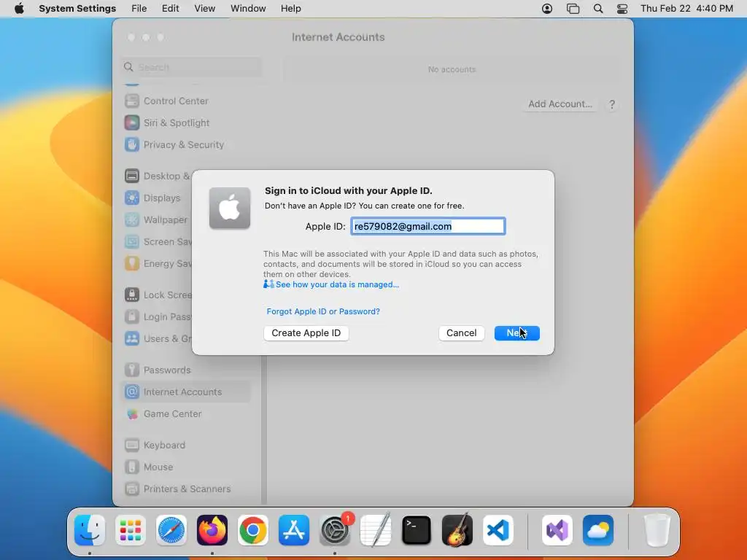
Task: Click the Passwords key icon
Action: [x=132, y=370]
